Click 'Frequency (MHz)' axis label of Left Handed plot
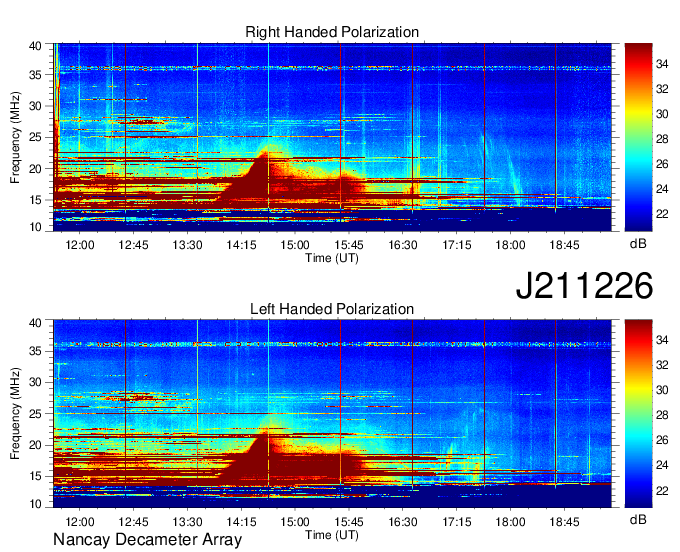This screenshot has height=552, width=680. 15,414
